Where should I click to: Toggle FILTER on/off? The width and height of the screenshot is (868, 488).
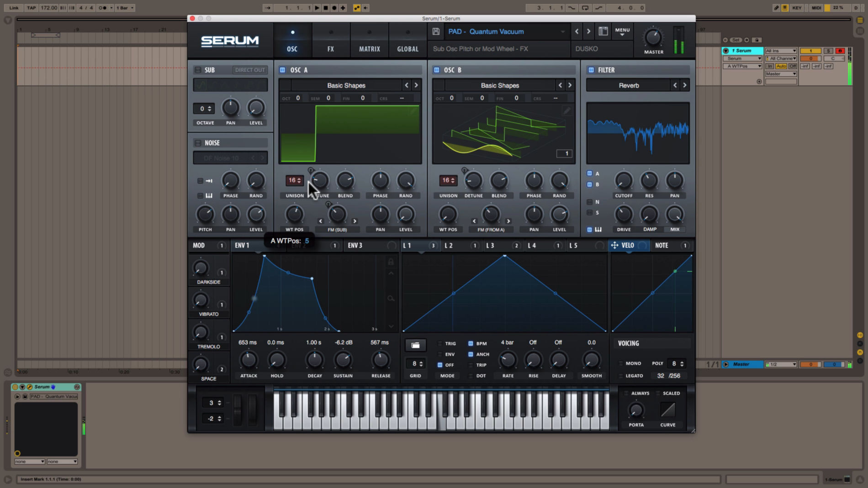coord(591,70)
